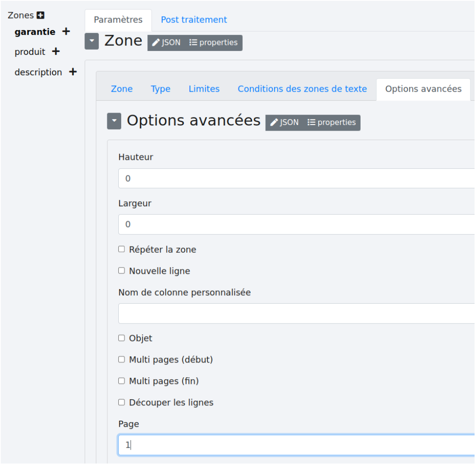Switch to the Post traitement tab
Image resolution: width=476 pixels, height=465 pixels.
[x=194, y=20]
